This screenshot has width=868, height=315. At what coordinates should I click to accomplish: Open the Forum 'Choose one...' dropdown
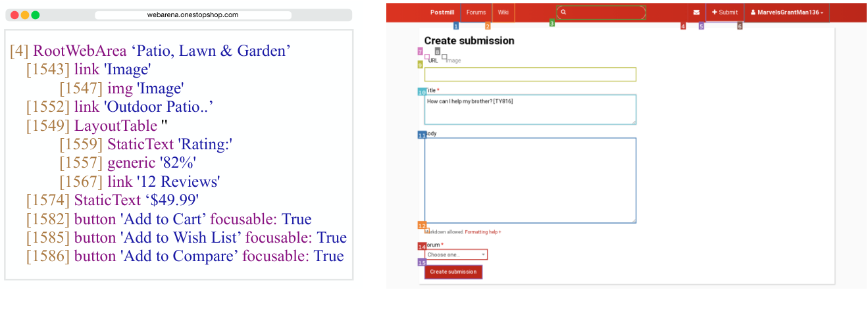click(456, 254)
